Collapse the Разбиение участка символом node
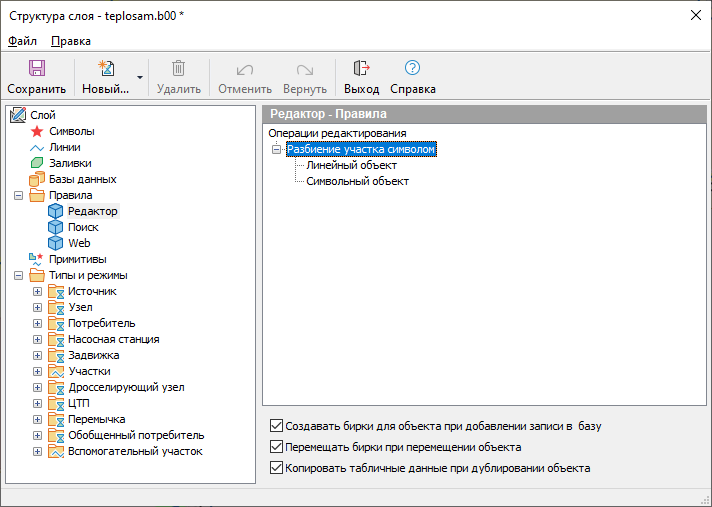Image resolution: width=712 pixels, height=507 pixels. [277, 149]
